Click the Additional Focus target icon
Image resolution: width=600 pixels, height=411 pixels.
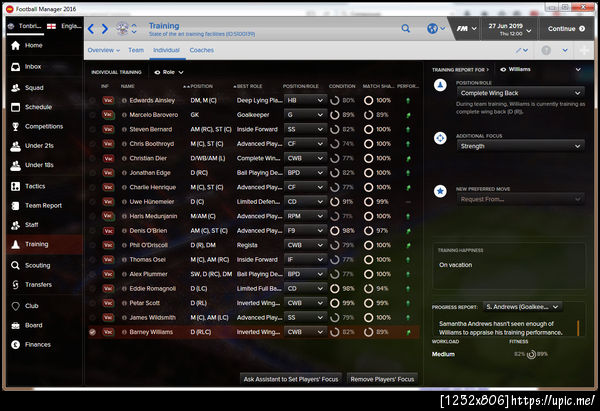440,138
